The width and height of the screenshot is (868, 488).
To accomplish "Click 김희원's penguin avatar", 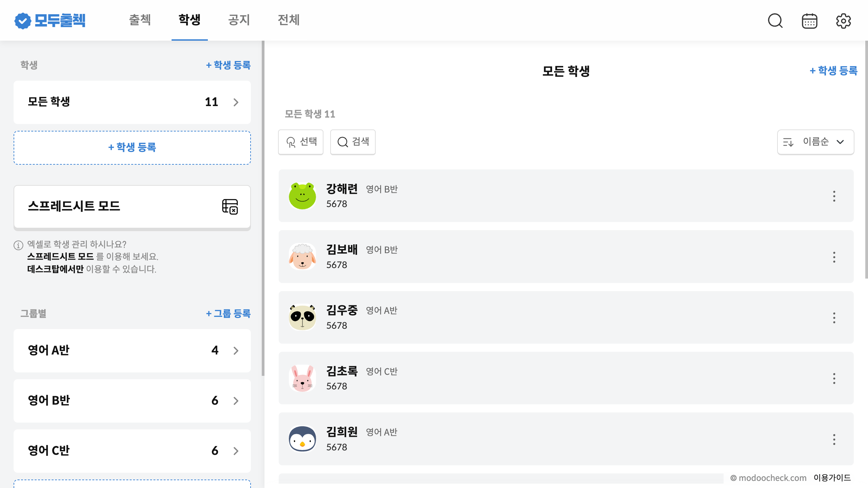I will (x=302, y=439).
